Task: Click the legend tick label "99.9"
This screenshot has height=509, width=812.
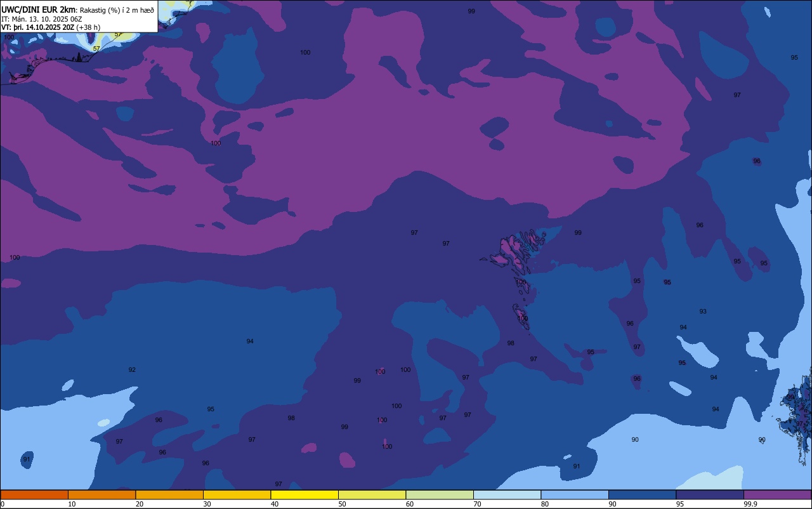Action: [750, 504]
